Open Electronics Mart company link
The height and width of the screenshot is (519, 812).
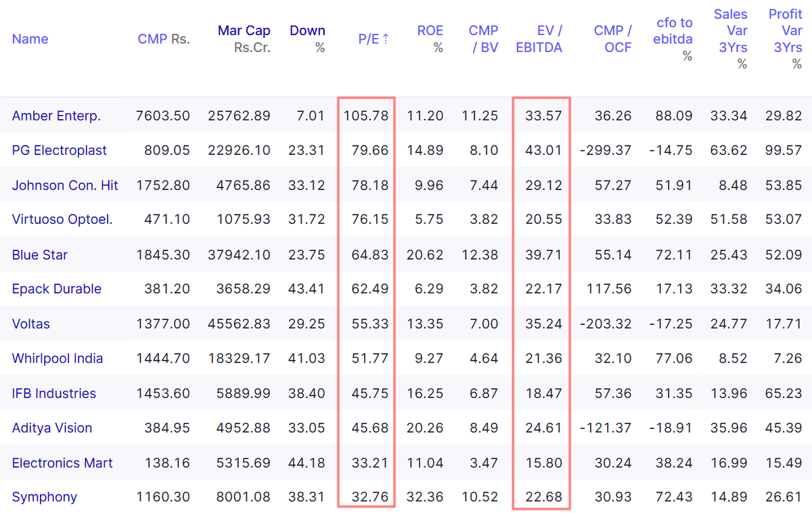click(x=62, y=464)
